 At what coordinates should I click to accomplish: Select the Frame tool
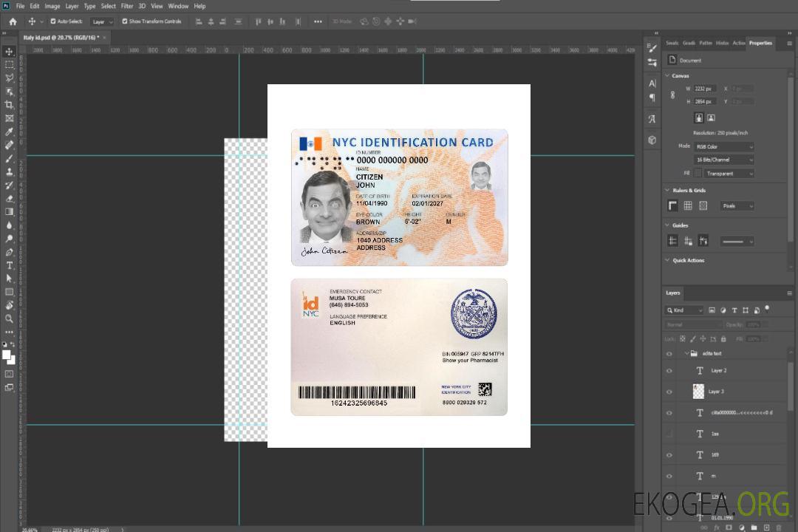pos(9,118)
